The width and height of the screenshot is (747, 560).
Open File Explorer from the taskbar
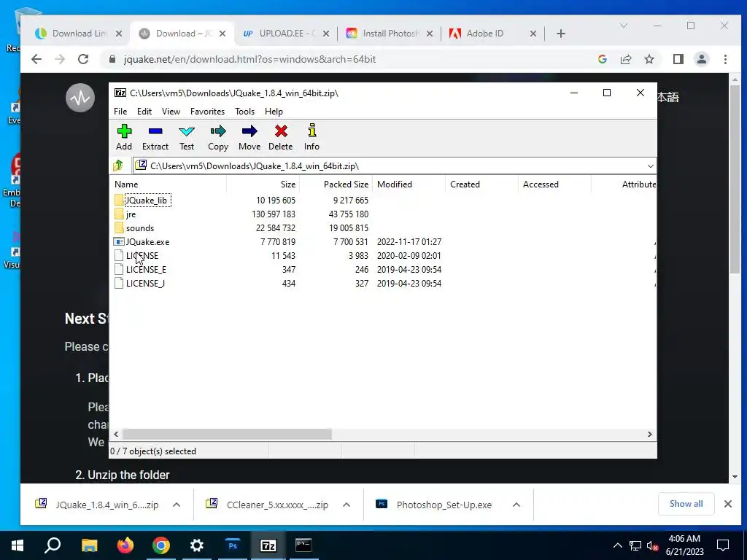pyautogui.click(x=89, y=545)
